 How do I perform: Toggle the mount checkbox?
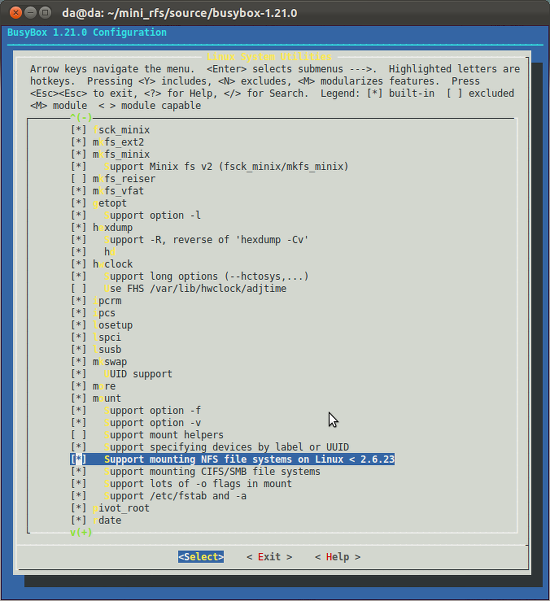[79, 399]
